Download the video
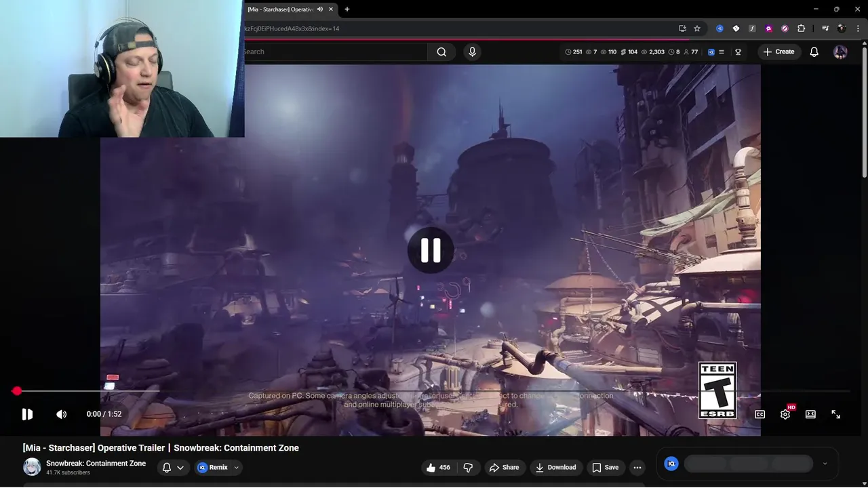The height and width of the screenshot is (488, 868). coord(555,468)
